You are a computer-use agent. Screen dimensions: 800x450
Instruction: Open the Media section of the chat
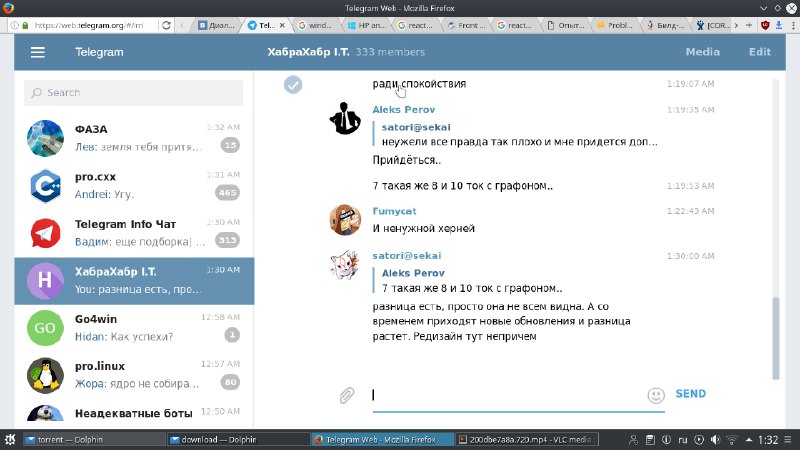pyautogui.click(x=703, y=52)
